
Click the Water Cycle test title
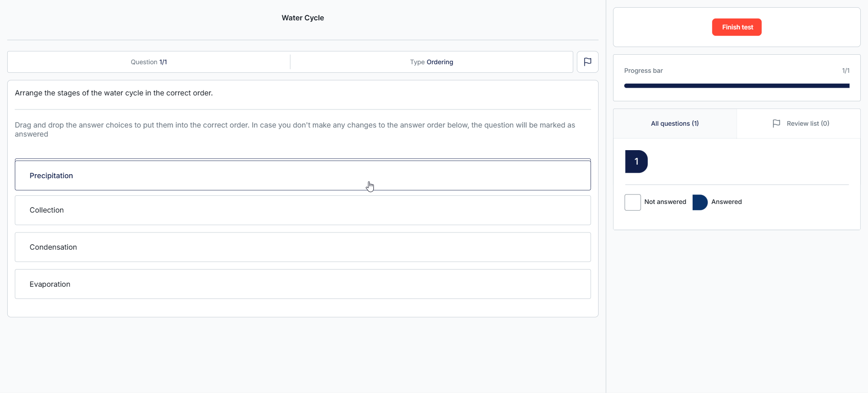point(302,18)
